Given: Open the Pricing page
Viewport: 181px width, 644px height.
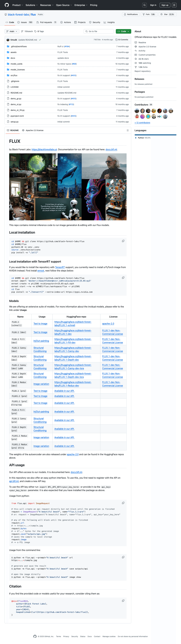Looking at the screenshot, I should [94, 5].
